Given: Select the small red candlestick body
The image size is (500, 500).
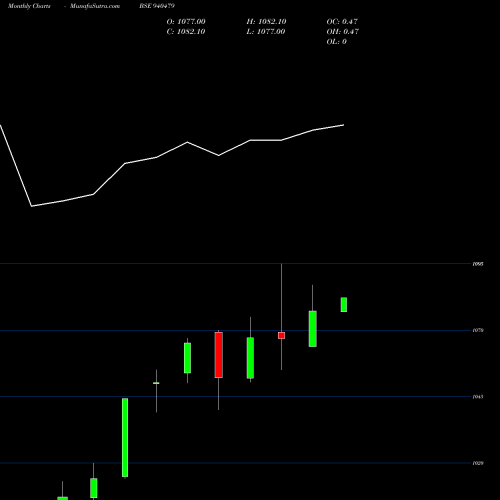Looking at the screenshot, I should click(x=282, y=335).
